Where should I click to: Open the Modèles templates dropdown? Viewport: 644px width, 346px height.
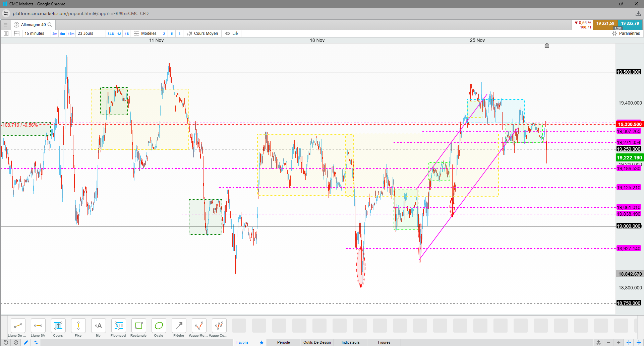pos(145,33)
